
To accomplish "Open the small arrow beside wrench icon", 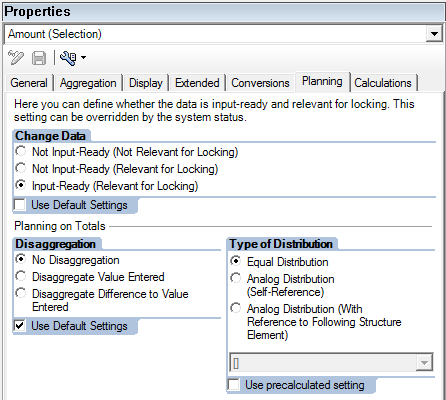I will [83, 58].
